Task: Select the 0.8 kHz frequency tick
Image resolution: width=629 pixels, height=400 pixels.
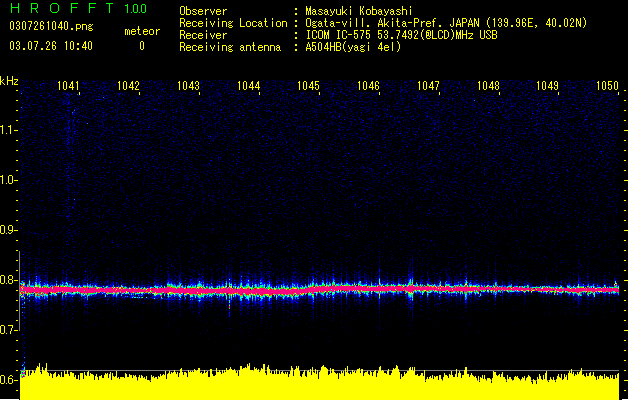Action: (8, 280)
